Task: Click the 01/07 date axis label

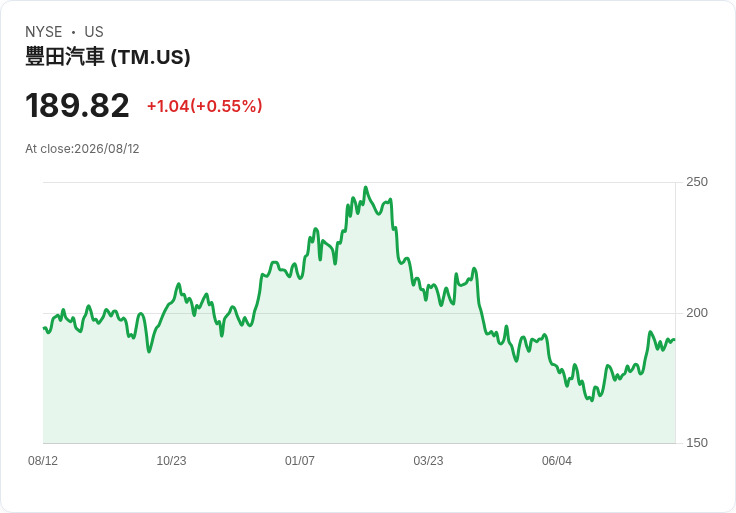Action: click(x=299, y=461)
